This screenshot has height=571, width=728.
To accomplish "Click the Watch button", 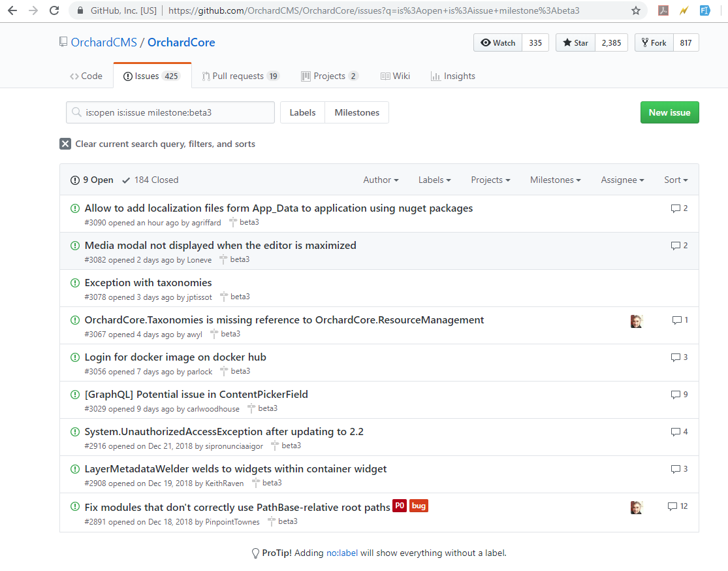I will (x=498, y=42).
